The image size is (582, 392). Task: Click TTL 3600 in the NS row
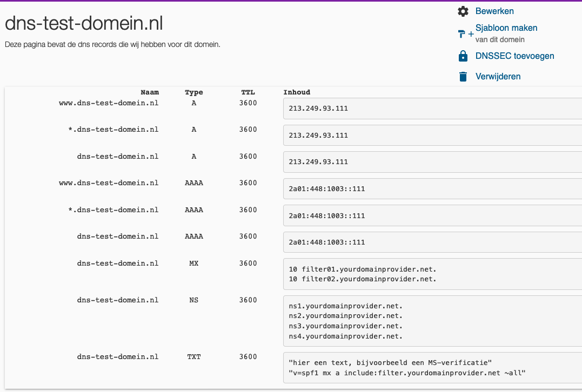[248, 300]
